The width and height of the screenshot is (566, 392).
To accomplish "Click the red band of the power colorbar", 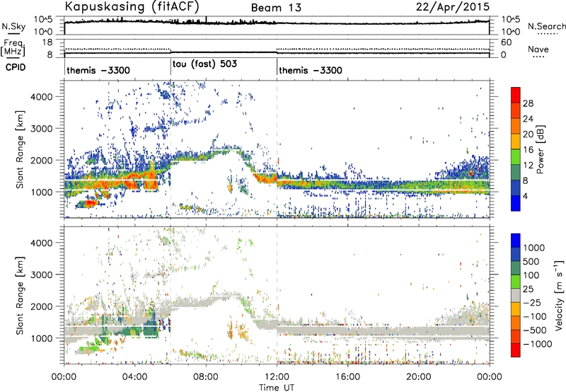I will pyautogui.click(x=516, y=95).
